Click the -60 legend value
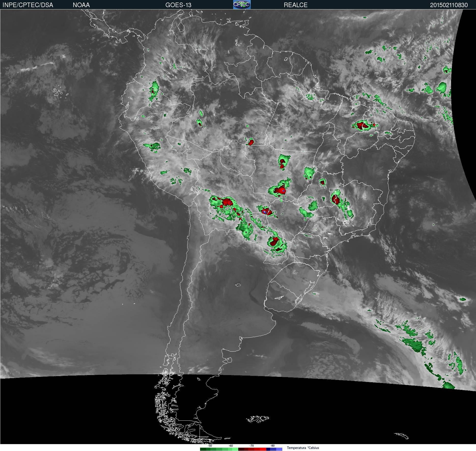The width and height of the screenshot is (476, 451). click(231, 446)
